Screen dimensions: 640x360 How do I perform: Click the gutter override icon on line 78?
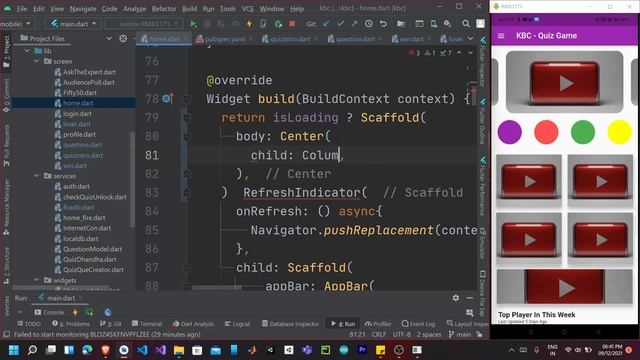(x=167, y=98)
